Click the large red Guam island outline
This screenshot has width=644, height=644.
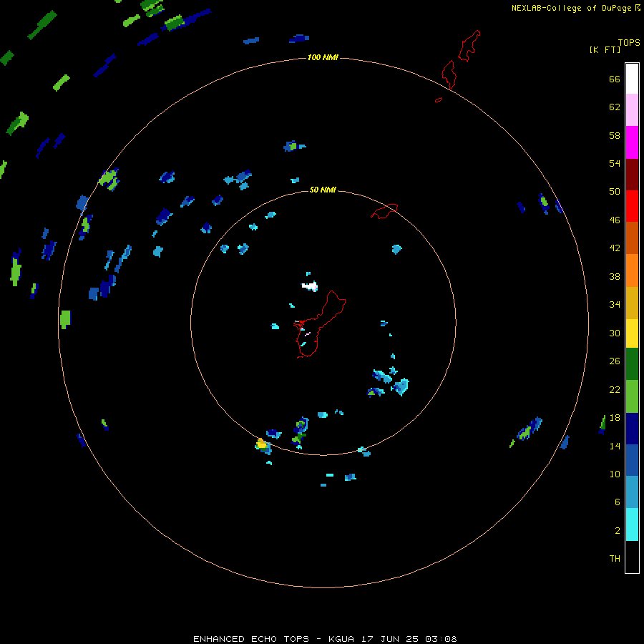pos(320,323)
